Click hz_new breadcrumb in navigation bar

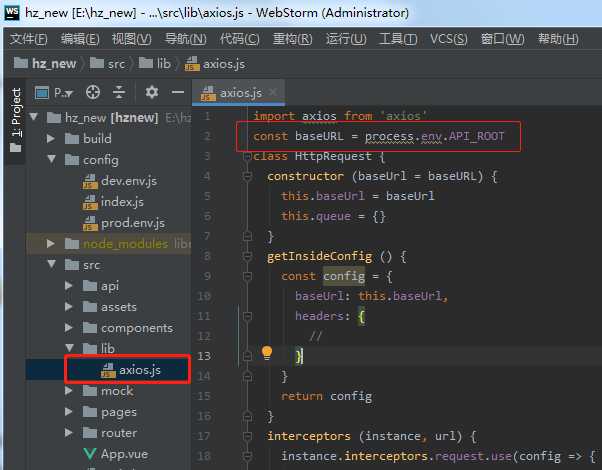coord(45,63)
